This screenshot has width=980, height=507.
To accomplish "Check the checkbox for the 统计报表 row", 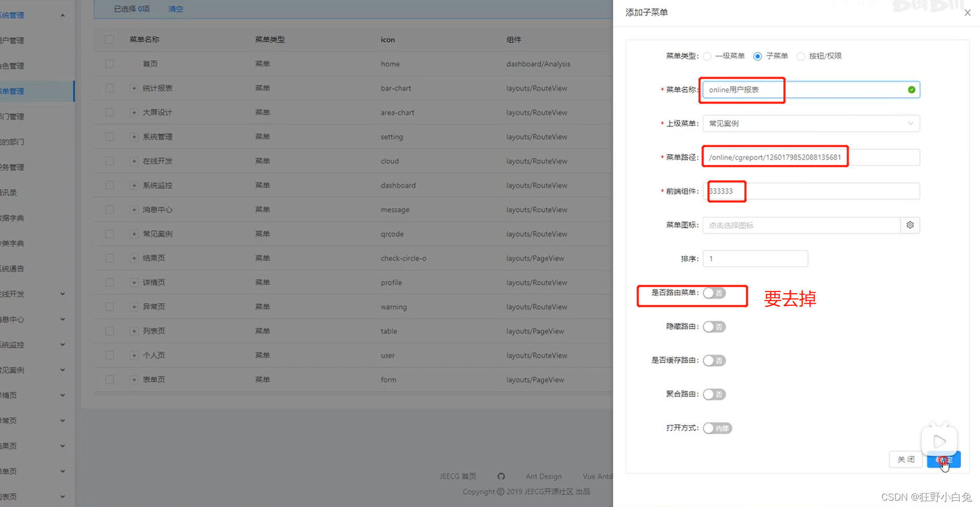I will coord(109,88).
